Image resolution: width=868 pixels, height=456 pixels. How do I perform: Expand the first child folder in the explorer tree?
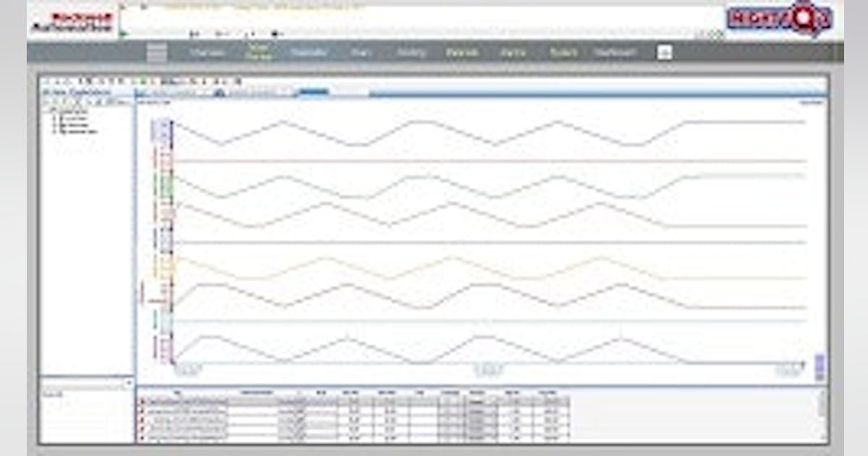[x=54, y=119]
